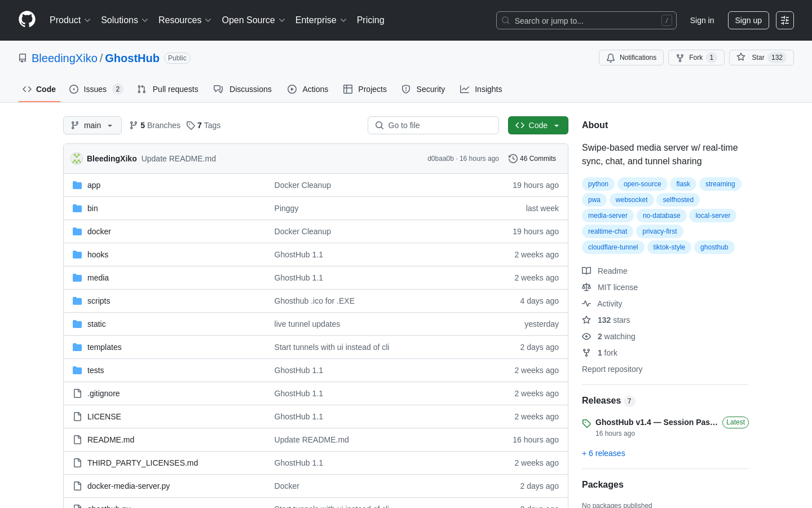Click the Activity pulse icon
The image size is (812, 508).
pyautogui.click(x=586, y=304)
